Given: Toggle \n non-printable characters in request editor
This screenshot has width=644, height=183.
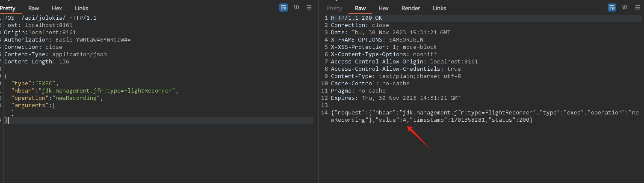Looking at the screenshot, I should tap(296, 8).
